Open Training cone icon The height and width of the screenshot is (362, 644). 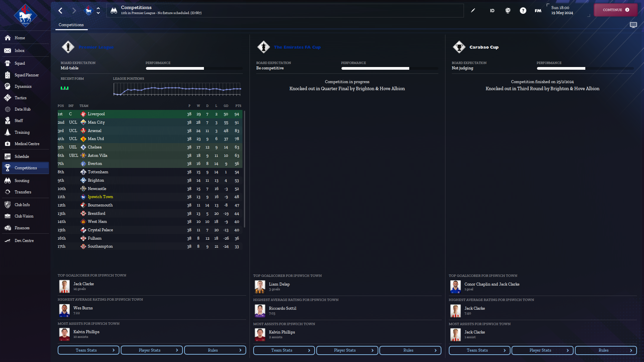tap(8, 132)
